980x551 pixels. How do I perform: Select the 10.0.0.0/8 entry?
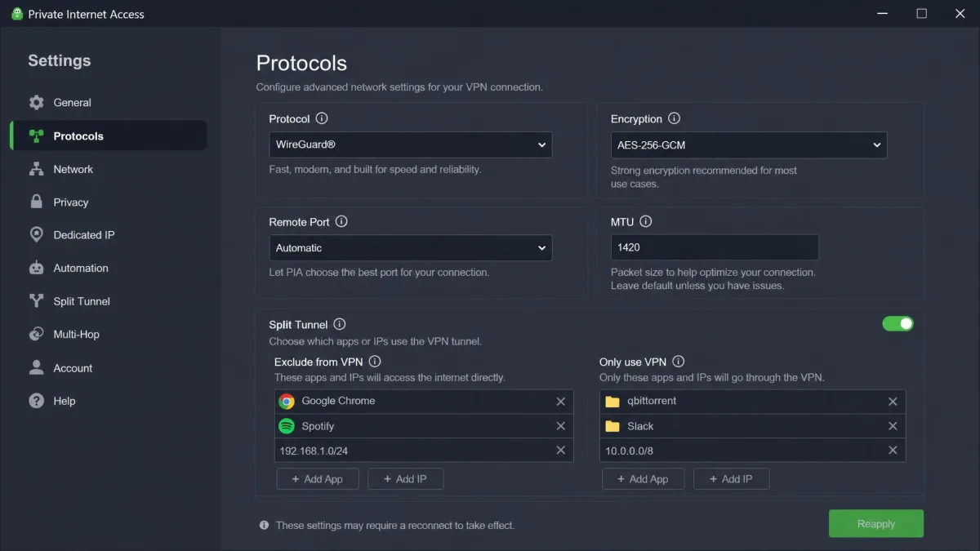coord(752,451)
